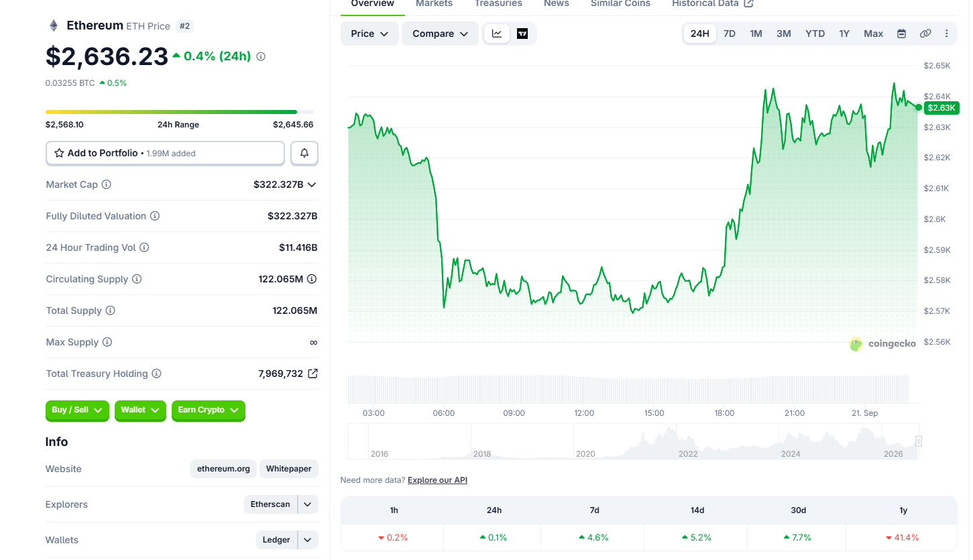The image size is (973, 560).
Task: Open the Ledger wallet link
Action: [x=276, y=540]
